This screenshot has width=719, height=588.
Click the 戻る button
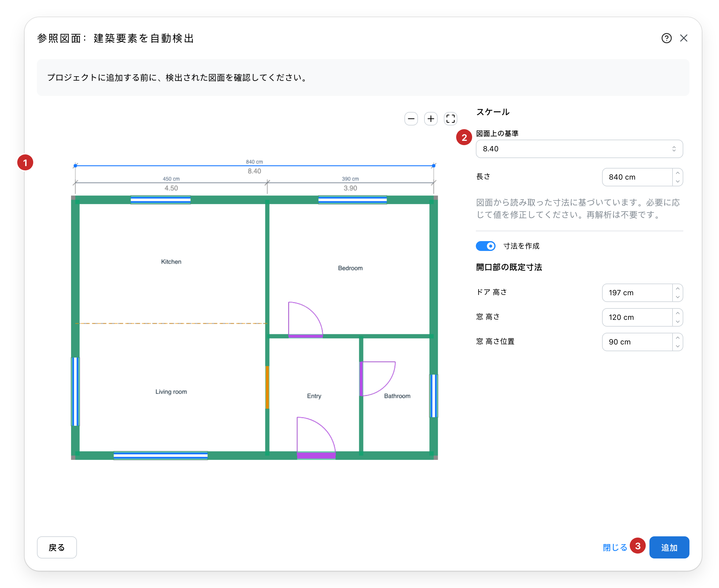[x=57, y=547]
